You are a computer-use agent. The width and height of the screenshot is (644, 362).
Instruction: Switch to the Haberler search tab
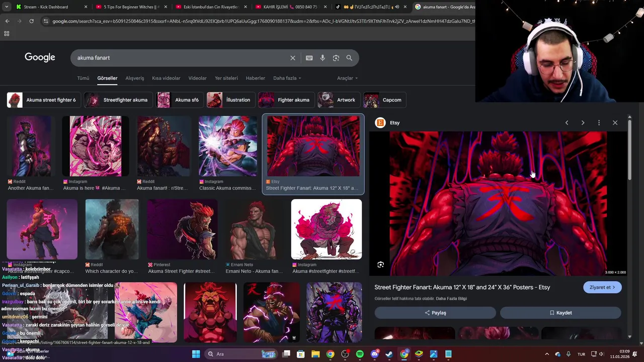(x=255, y=78)
